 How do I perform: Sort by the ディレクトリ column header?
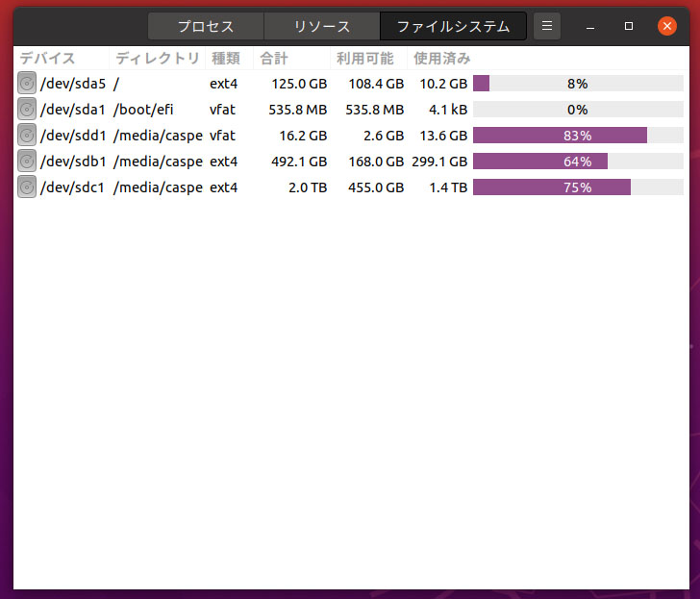click(157, 59)
